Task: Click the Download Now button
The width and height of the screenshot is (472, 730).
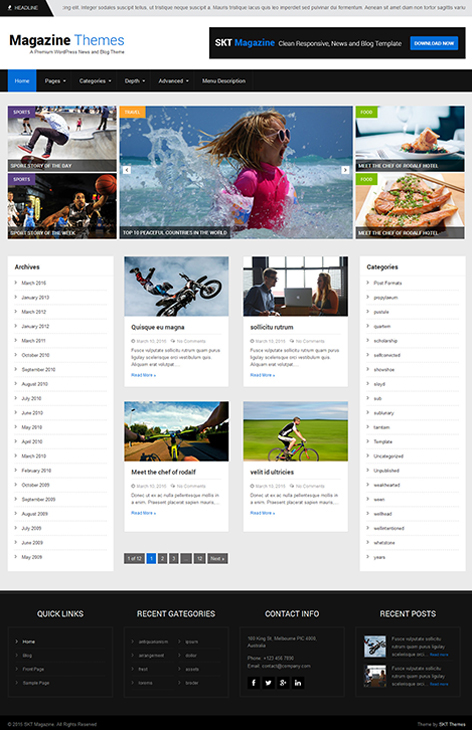Action: [434, 43]
